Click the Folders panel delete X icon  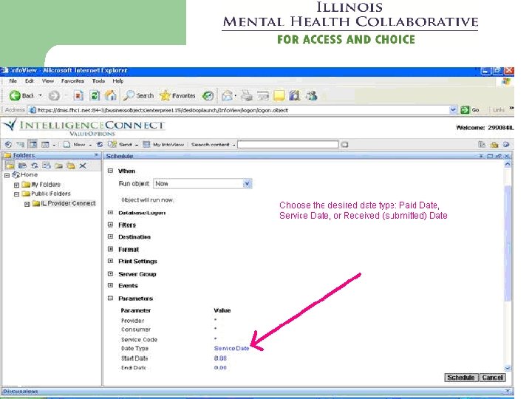coord(83,166)
